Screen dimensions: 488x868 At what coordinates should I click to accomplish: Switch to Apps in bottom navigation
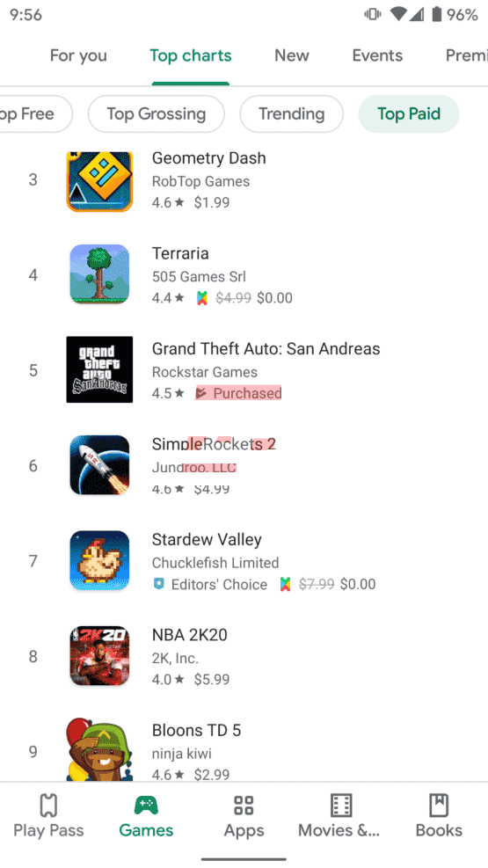click(244, 816)
